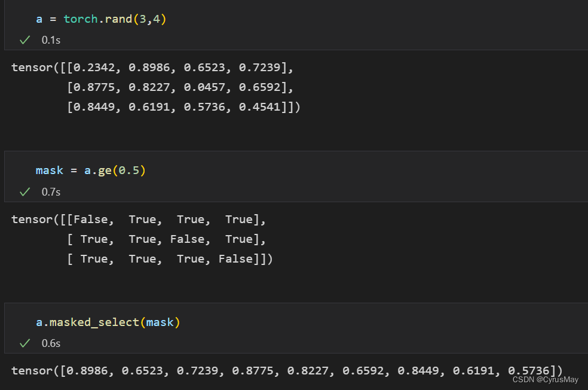588x390 pixels.
Task: Click the green checkmark of the masked_select cell
Action: click(25, 343)
